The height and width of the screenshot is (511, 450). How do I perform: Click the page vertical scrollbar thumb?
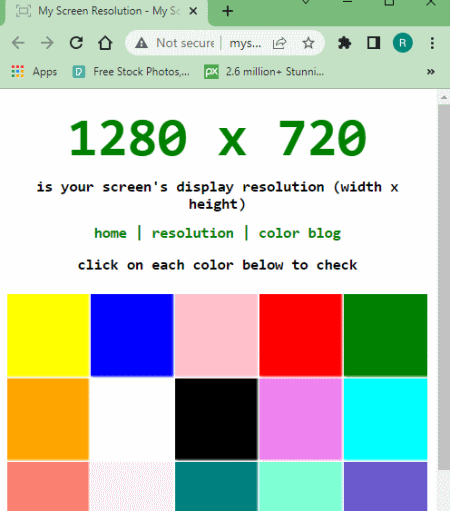coord(444,287)
